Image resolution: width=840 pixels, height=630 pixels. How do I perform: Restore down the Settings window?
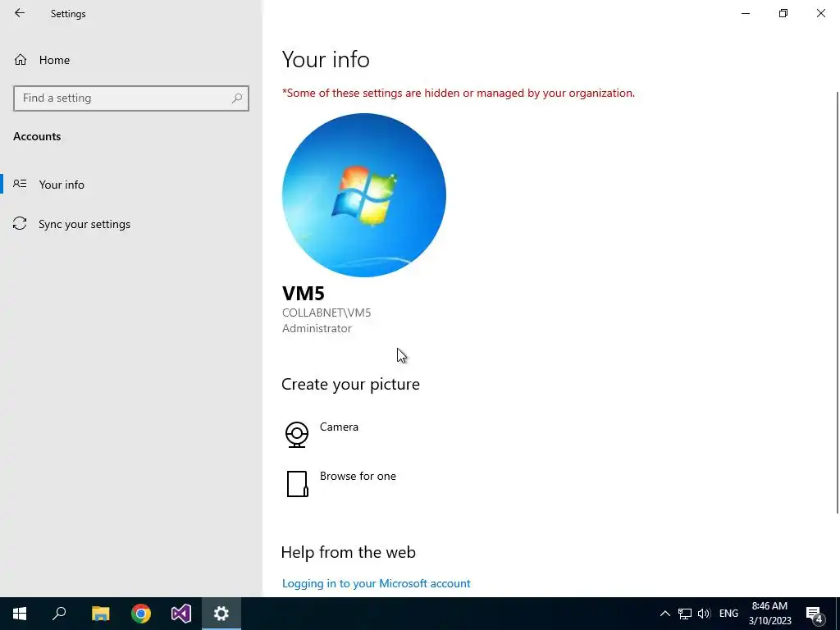coord(783,13)
